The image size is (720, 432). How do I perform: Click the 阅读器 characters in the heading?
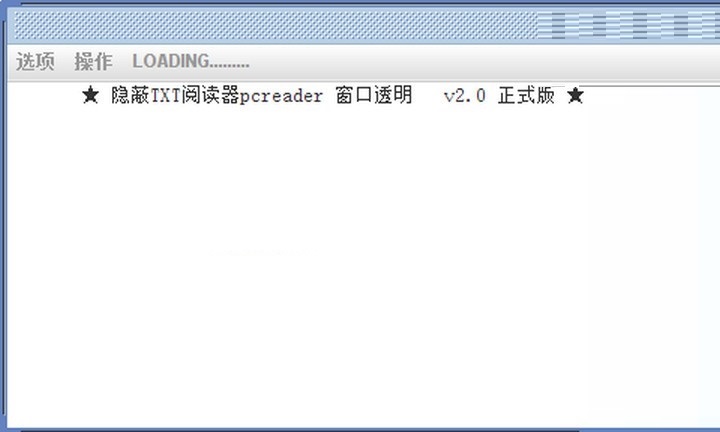coord(210,95)
